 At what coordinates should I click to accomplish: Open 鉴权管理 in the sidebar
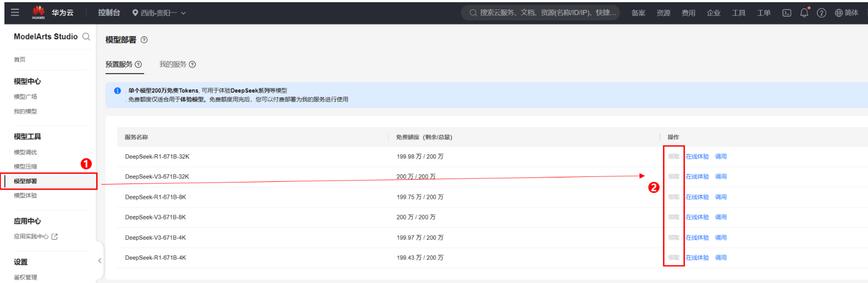tap(25, 277)
